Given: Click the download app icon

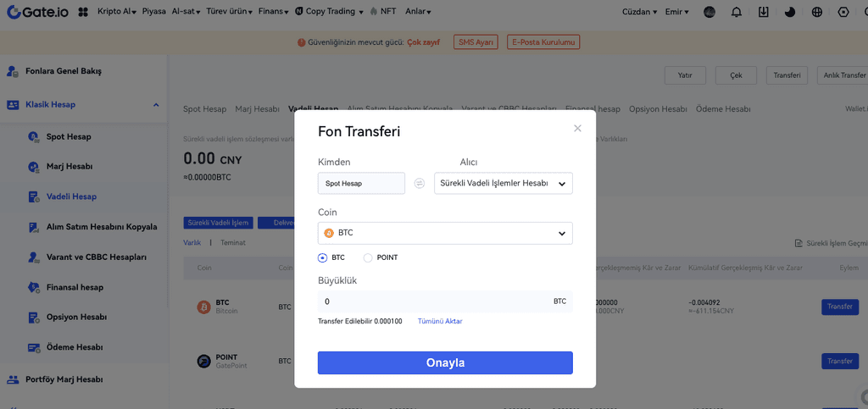Looking at the screenshot, I should coord(763,13).
